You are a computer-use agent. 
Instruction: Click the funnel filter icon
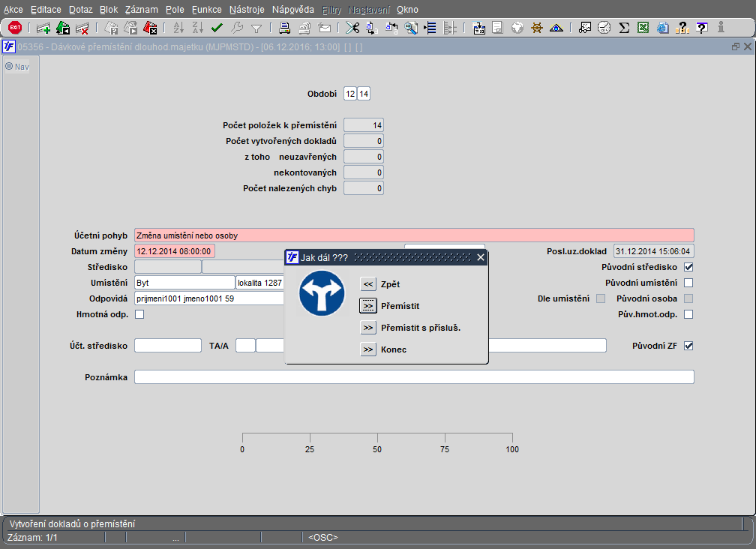tap(256, 28)
